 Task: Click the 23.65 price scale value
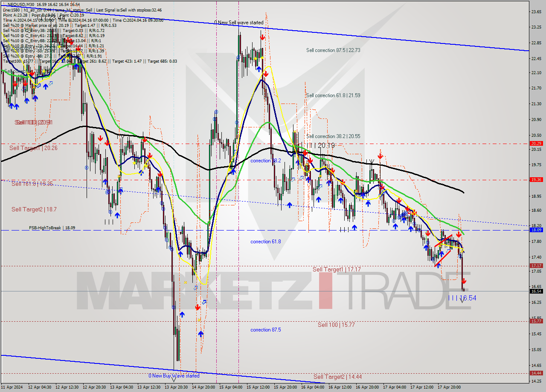pos(536,12)
